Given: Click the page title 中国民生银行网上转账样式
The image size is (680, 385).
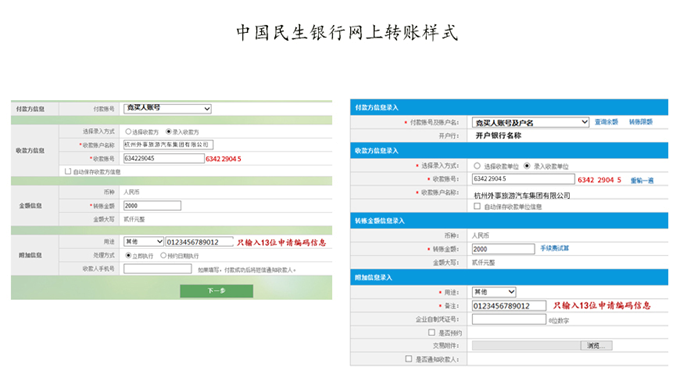Looking at the screenshot, I should tap(347, 33).
